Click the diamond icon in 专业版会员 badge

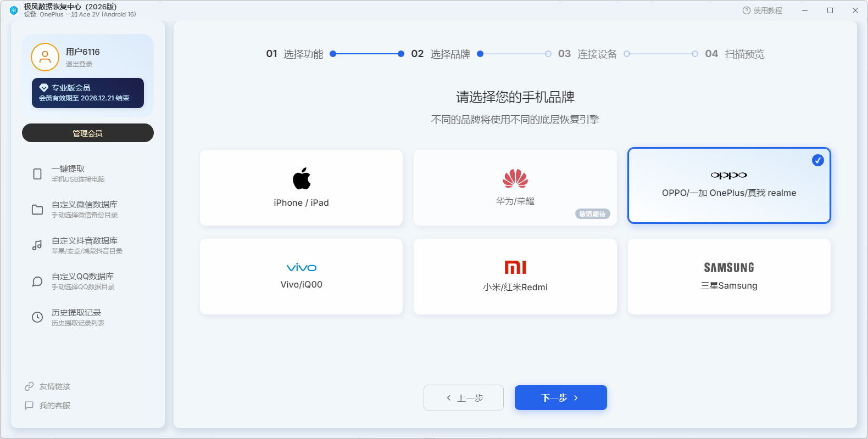44,87
